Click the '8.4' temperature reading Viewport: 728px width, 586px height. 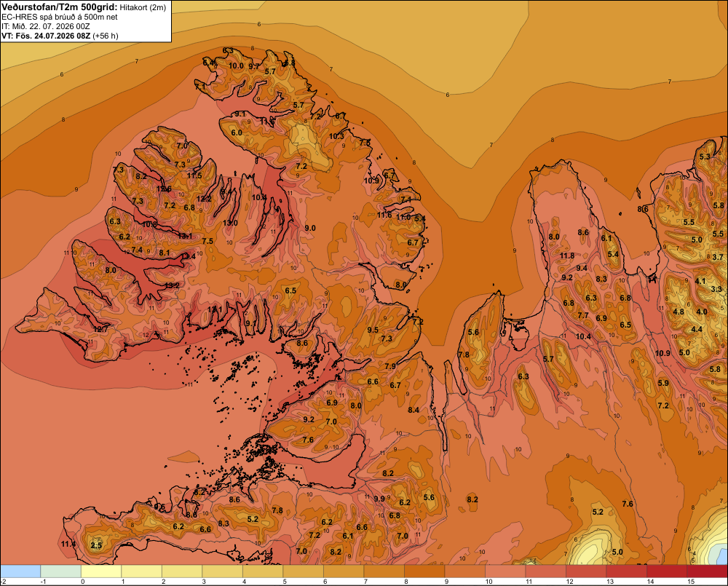pyautogui.click(x=414, y=410)
